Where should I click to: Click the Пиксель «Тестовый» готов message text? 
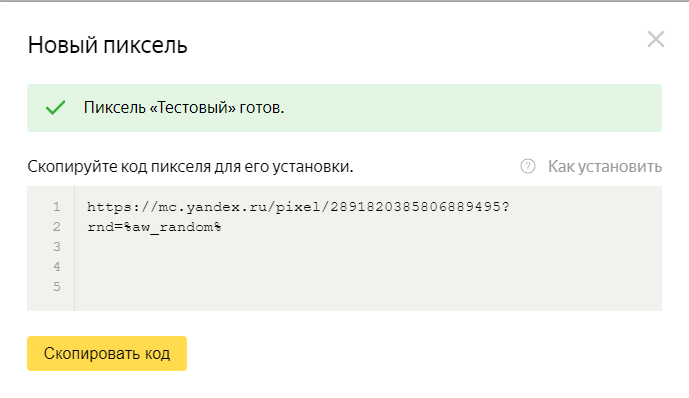point(184,108)
